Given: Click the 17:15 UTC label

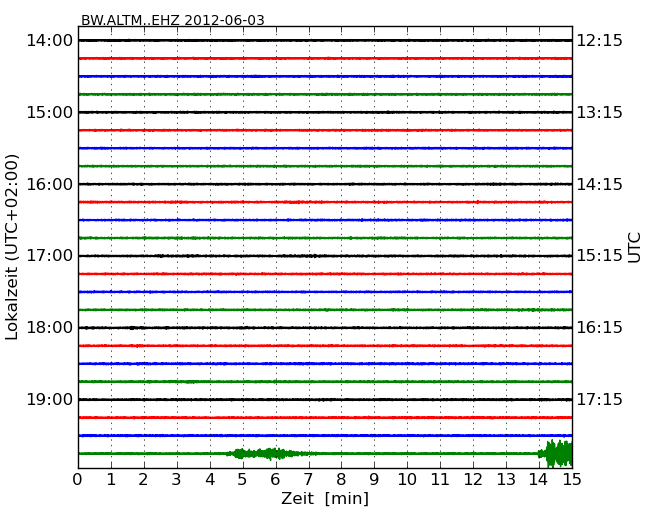Looking at the screenshot, I should (600, 399).
